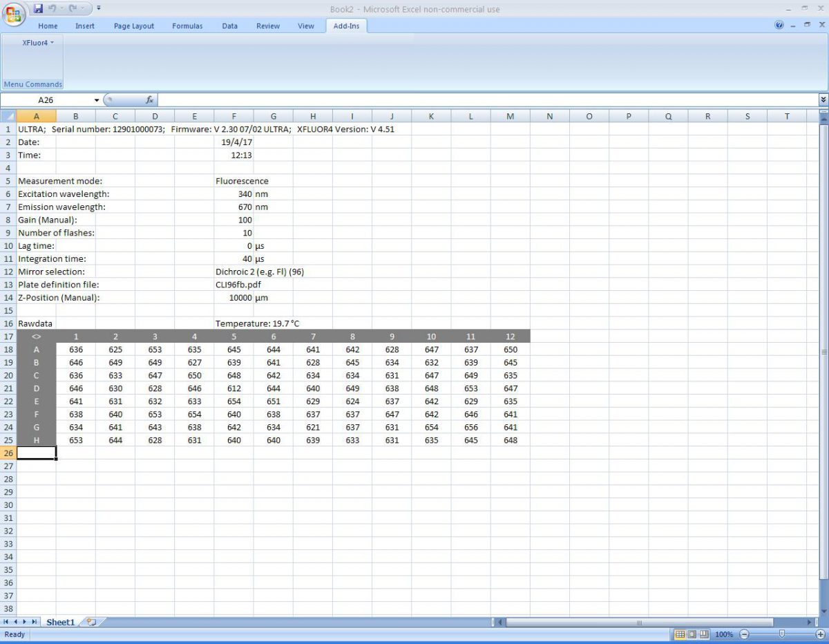Screen dimensions: 829x644
Task: Open the View tab
Action: point(306,26)
